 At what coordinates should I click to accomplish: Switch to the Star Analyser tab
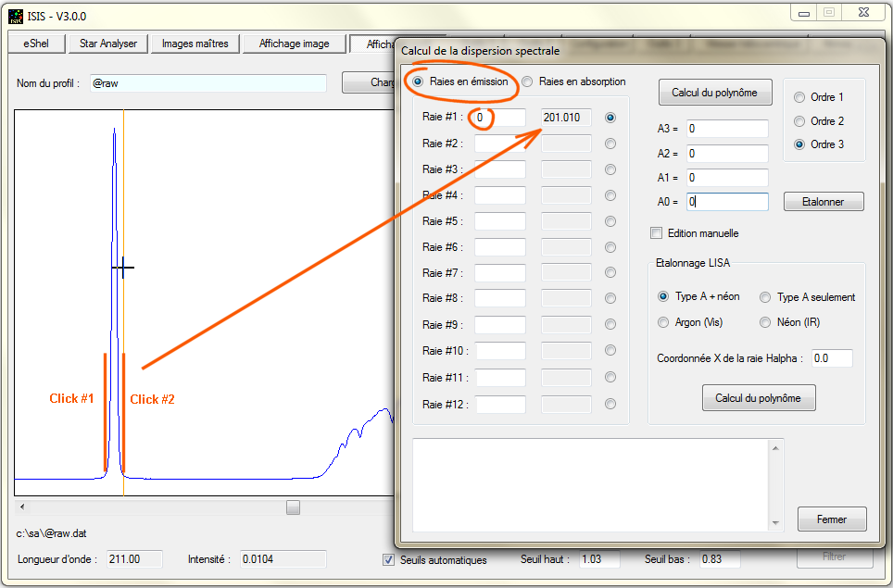point(108,44)
